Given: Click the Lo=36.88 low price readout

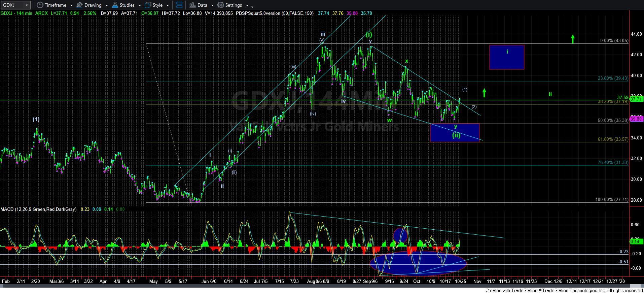Looking at the screenshot, I should pyautogui.click(x=192, y=13).
